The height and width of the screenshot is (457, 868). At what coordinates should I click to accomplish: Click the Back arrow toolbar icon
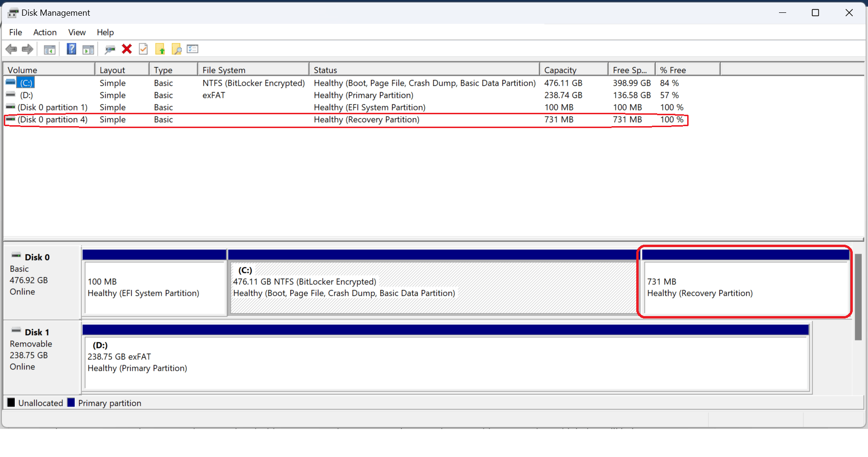pos(11,49)
